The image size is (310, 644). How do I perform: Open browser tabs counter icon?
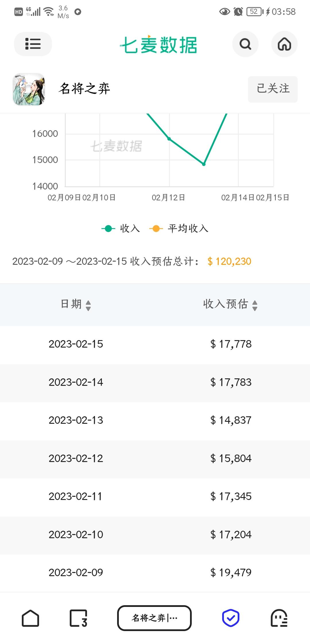[x=78, y=618]
